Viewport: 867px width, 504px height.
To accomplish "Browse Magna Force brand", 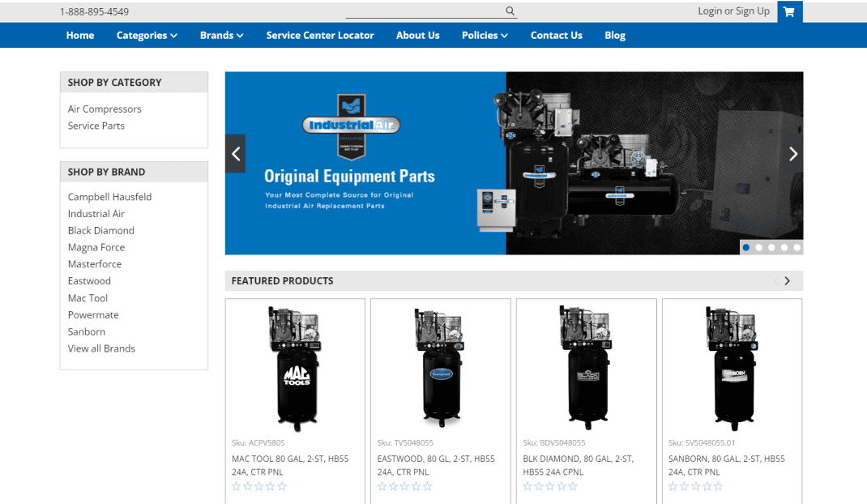I will (x=96, y=247).
